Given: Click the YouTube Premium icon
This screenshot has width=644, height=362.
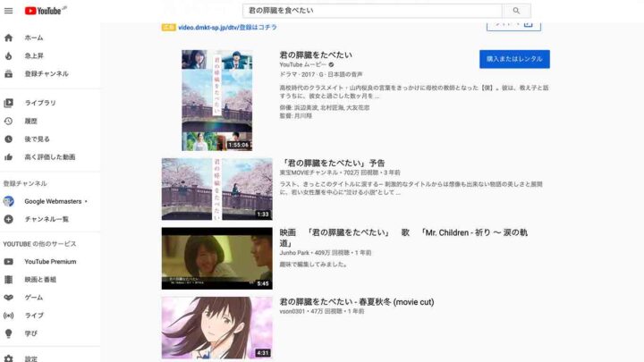Looking at the screenshot, I should click(9, 261).
